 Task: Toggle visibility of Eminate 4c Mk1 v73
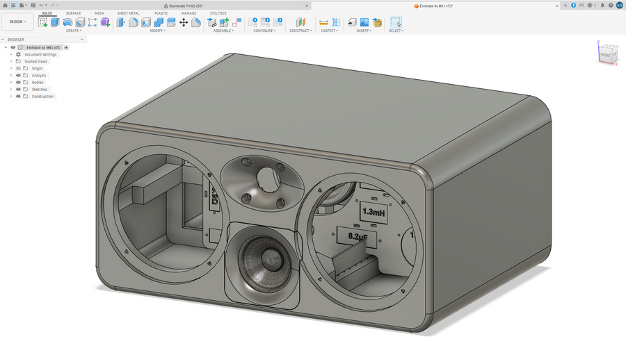(x=13, y=47)
